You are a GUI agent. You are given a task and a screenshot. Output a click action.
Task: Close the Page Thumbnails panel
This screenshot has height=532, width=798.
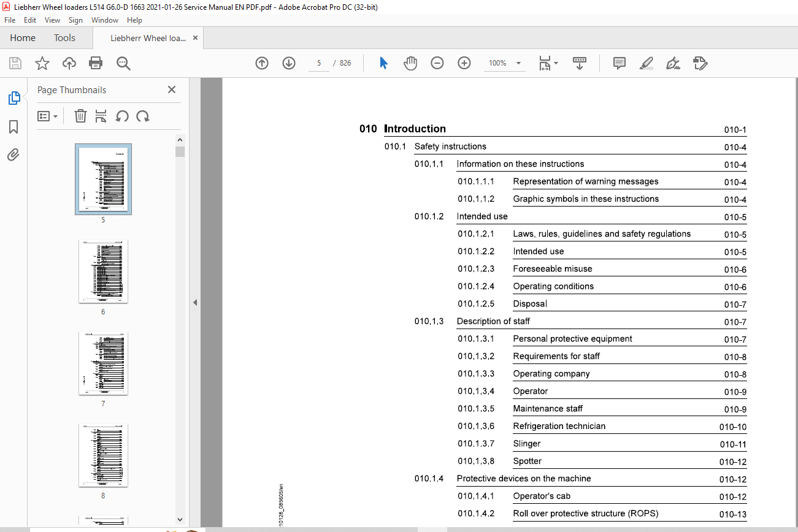[172, 89]
